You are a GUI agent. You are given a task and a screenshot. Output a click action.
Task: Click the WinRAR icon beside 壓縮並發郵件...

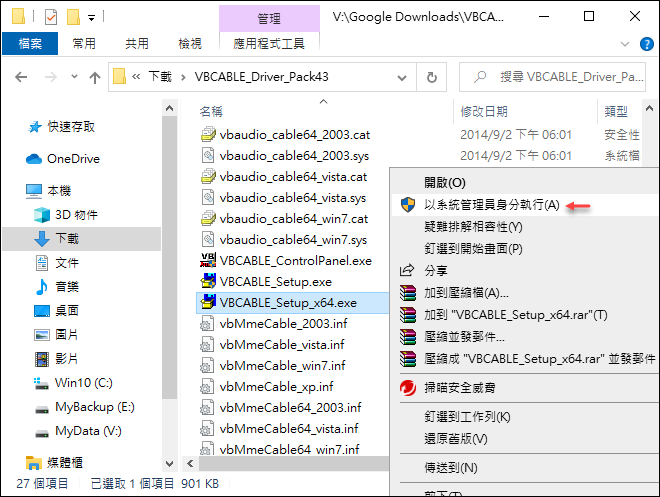pos(407,337)
